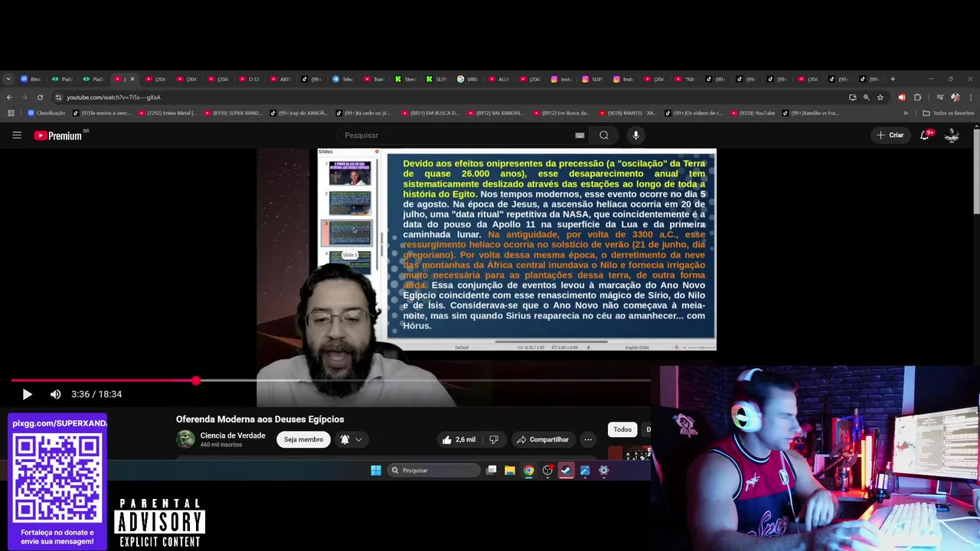Open the apps grid in bookmarks bar

11,112
